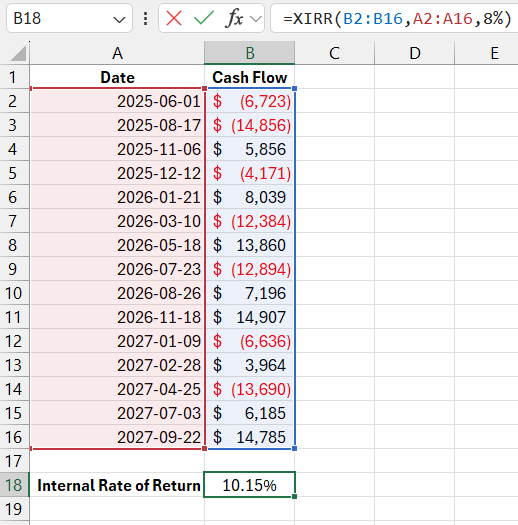This screenshot has width=518, height=525.
Task: Click the Select All triangle corner
Action: (x=18, y=54)
